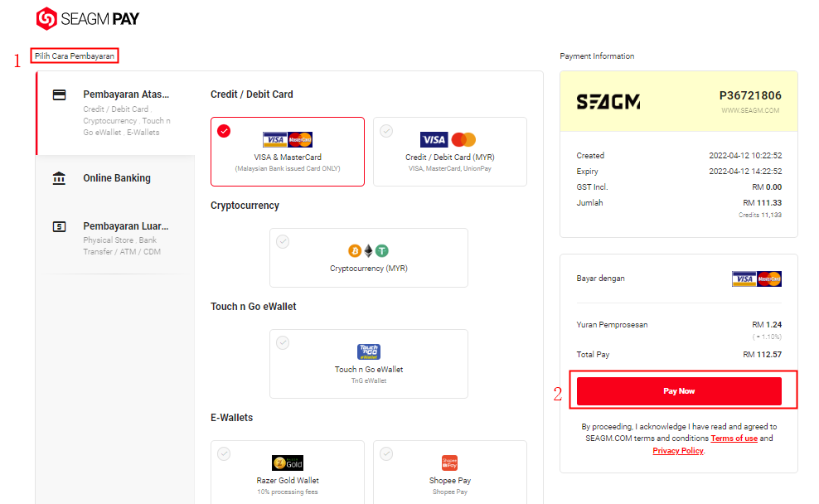Select the Cryptocurrency (MYR) radio check
This screenshot has height=504, width=819.
283,241
